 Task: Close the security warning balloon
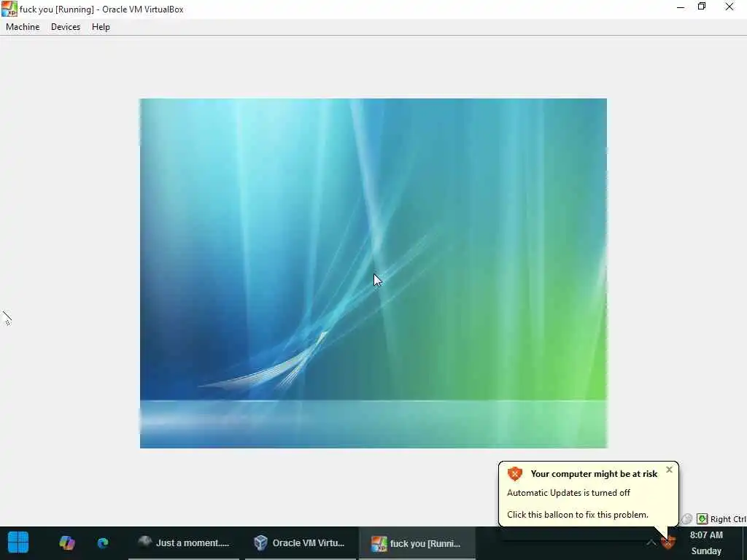pos(669,470)
